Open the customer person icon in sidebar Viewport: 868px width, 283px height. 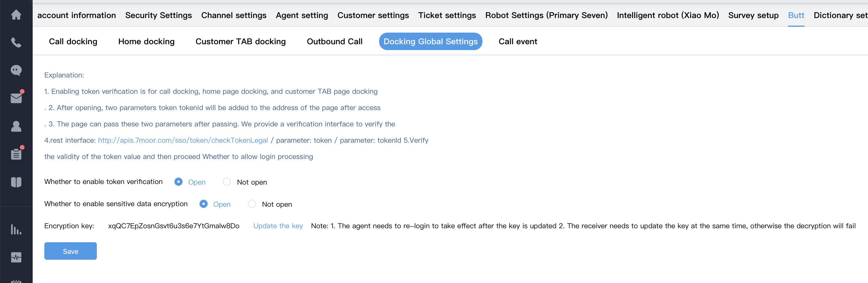(x=16, y=126)
